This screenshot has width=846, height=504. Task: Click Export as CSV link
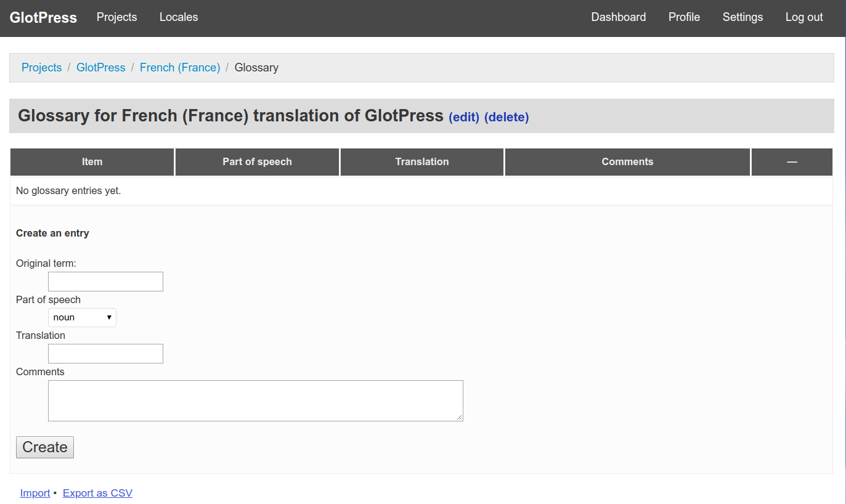coord(97,493)
